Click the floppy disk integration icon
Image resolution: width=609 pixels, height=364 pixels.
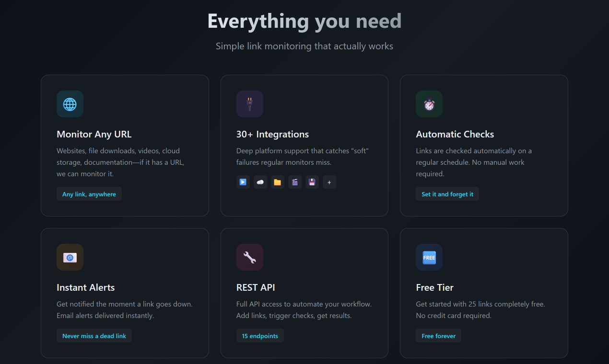312,182
